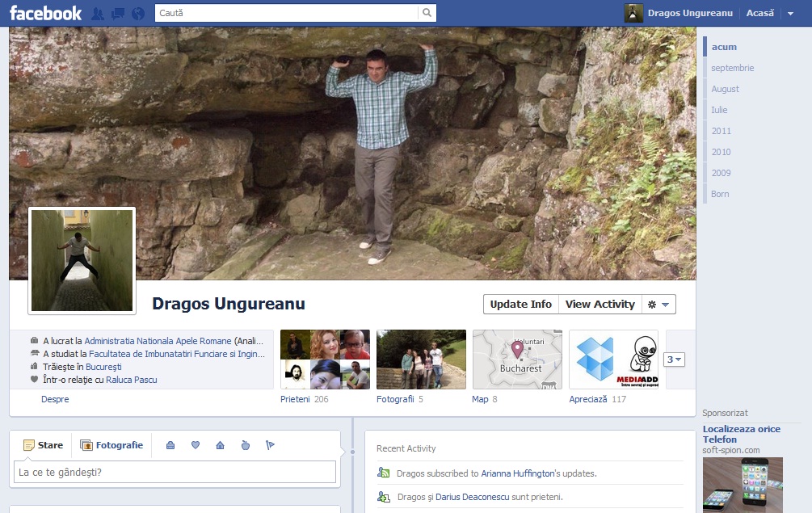The image size is (812, 513).
Task: Open Facultatea de Imbunatatiri Funciare link
Action: (177, 354)
